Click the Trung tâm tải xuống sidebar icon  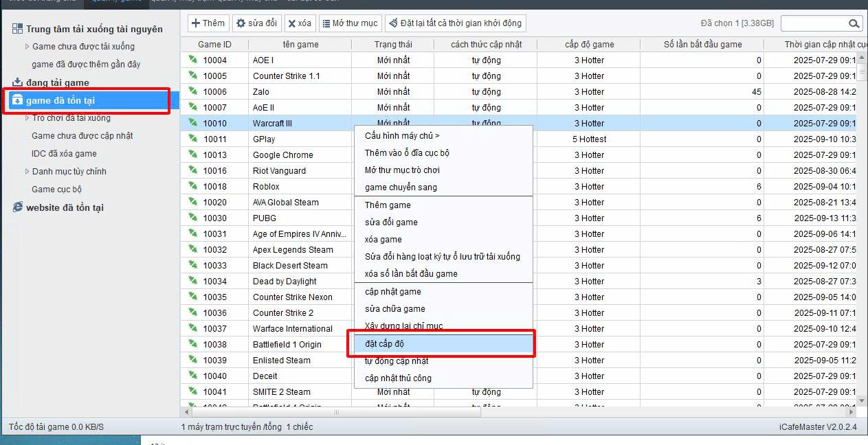[17, 29]
